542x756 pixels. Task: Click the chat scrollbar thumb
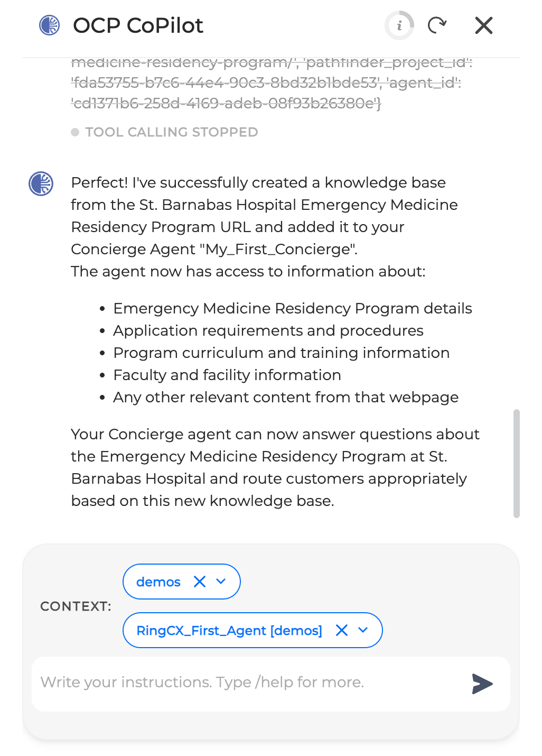(516, 463)
